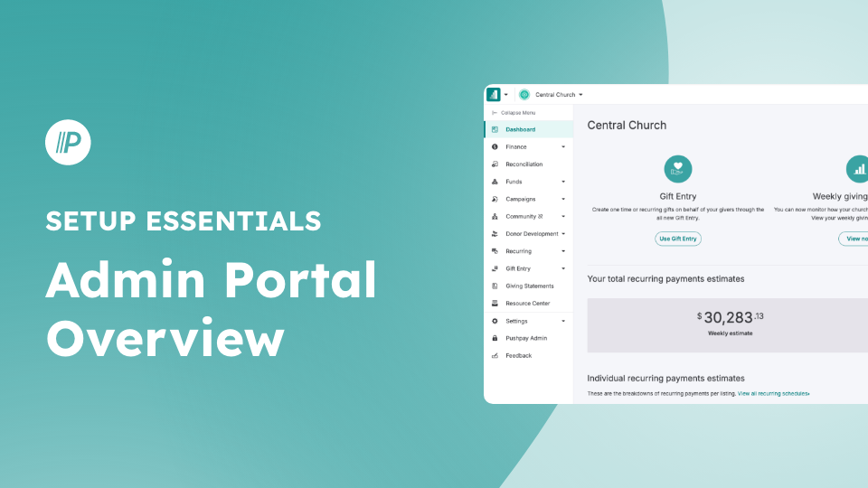Click the Pushpay logo in the banner
This screenshot has height=488, width=868.
pos(68,143)
